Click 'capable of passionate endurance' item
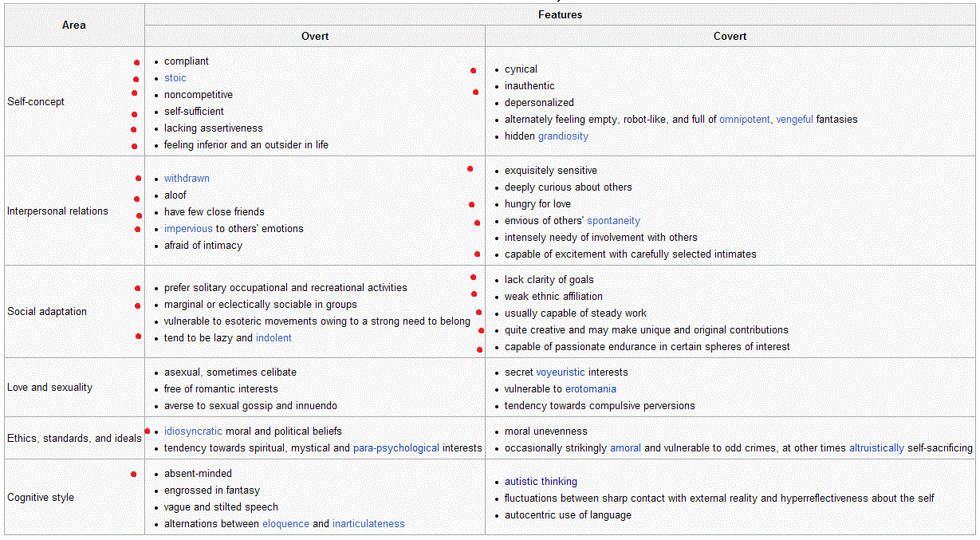 [x=647, y=347]
